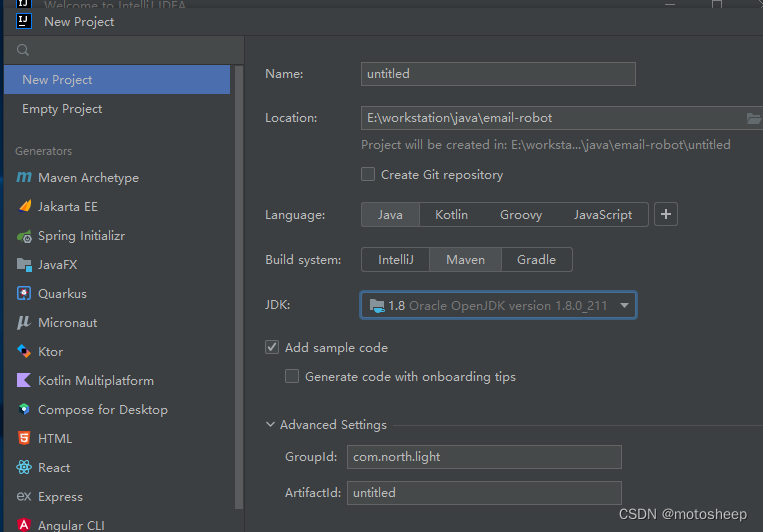Click the JavaFX generator icon
The width and height of the screenshot is (763, 532).
click(24, 265)
